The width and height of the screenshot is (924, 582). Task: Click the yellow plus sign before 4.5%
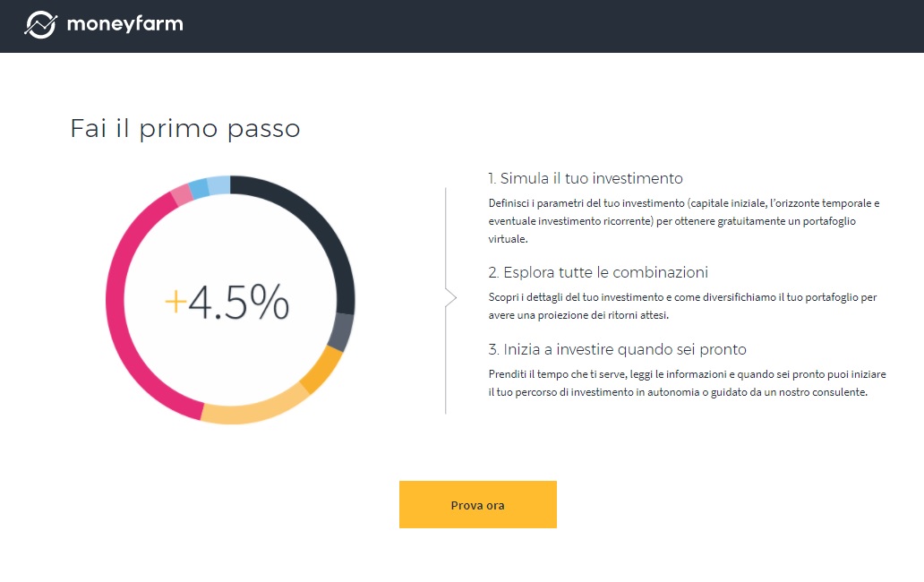(x=175, y=302)
